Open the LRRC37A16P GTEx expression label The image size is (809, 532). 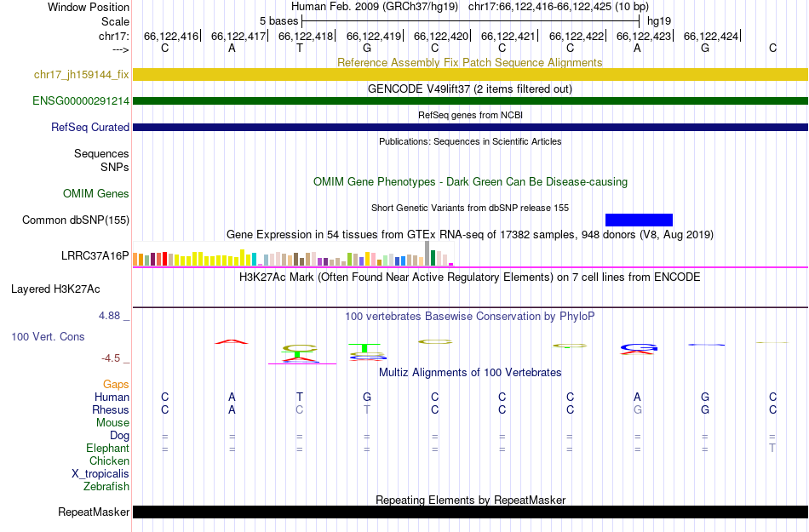pyautogui.click(x=95, y=255)
